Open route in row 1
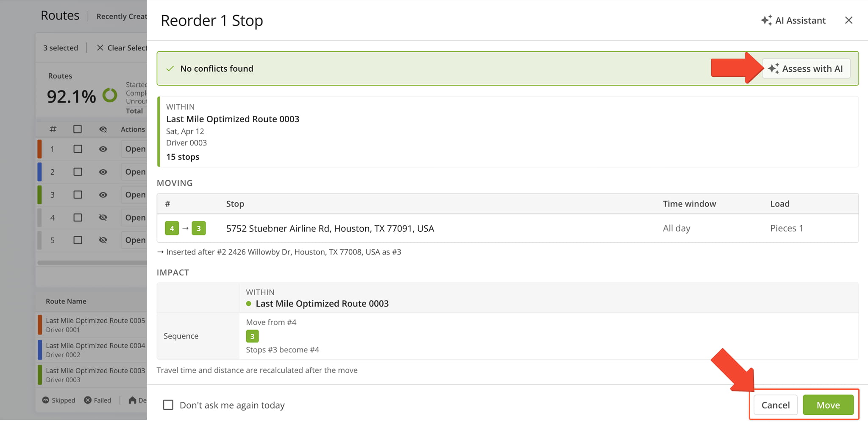Image resolution: width=868 pixels, height=422 pixels. pyautogui.click(x=135, y=149)
